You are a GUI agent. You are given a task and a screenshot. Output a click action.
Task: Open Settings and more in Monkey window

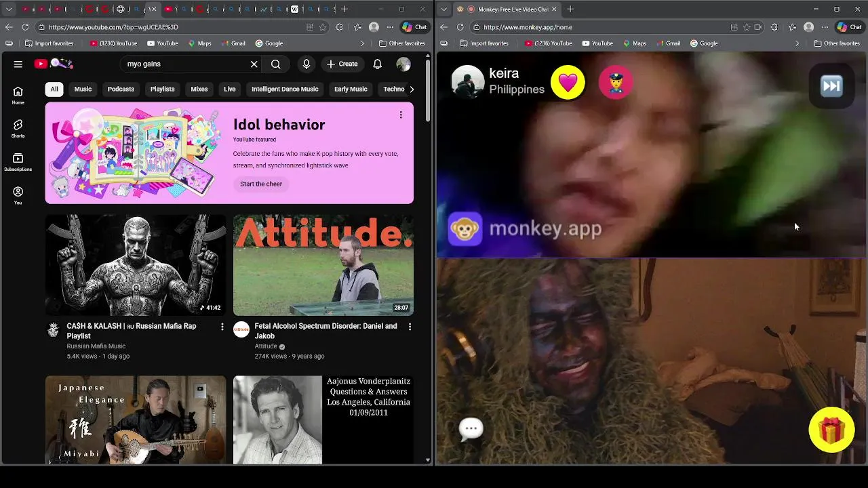point(825,27)
